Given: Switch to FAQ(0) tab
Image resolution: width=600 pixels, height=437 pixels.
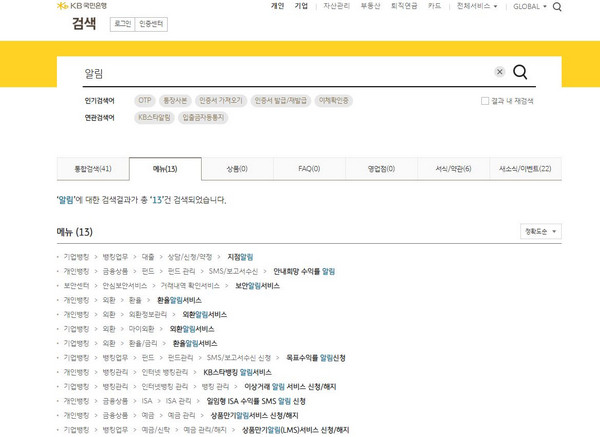Looking at the screenshot, I should pos(309,169).
